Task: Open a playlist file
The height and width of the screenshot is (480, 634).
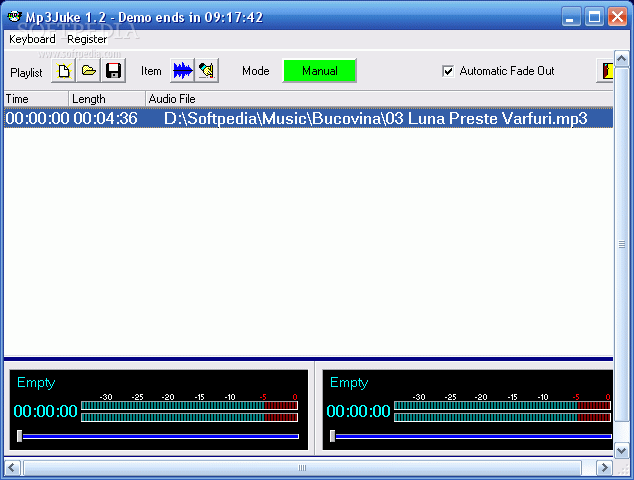Action: click(89, 71)
